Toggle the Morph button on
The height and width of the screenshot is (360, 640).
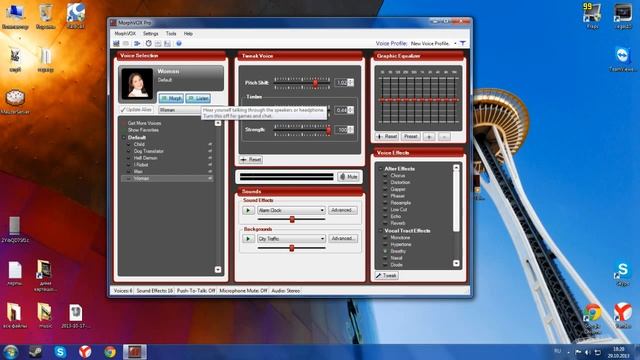pyautogui.click(x=171, y=98)
